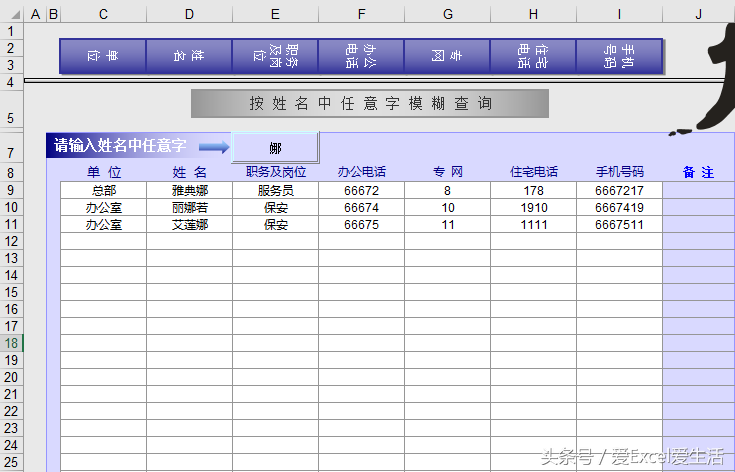Select the cell with name 丽娜若

pyautogui.click(x=189, y=207)
